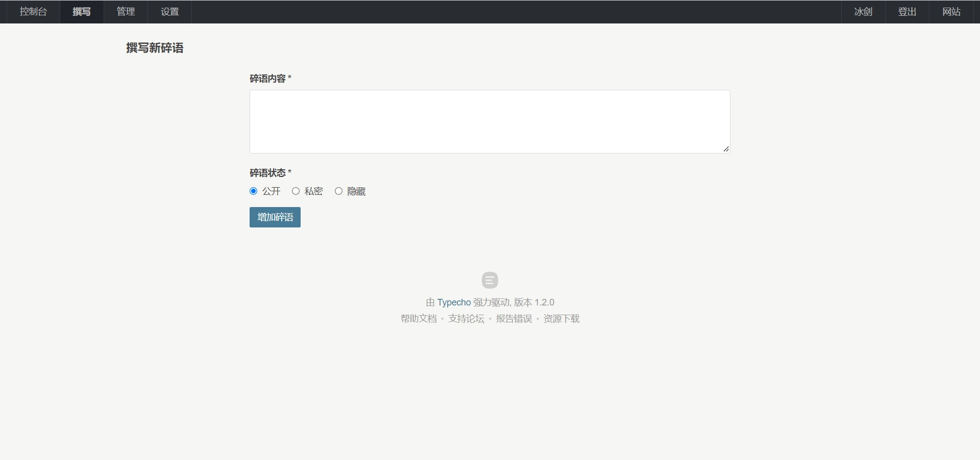Open the Typecho link in footer
This screenshot has width=980, height=460.
pos(454,302)
